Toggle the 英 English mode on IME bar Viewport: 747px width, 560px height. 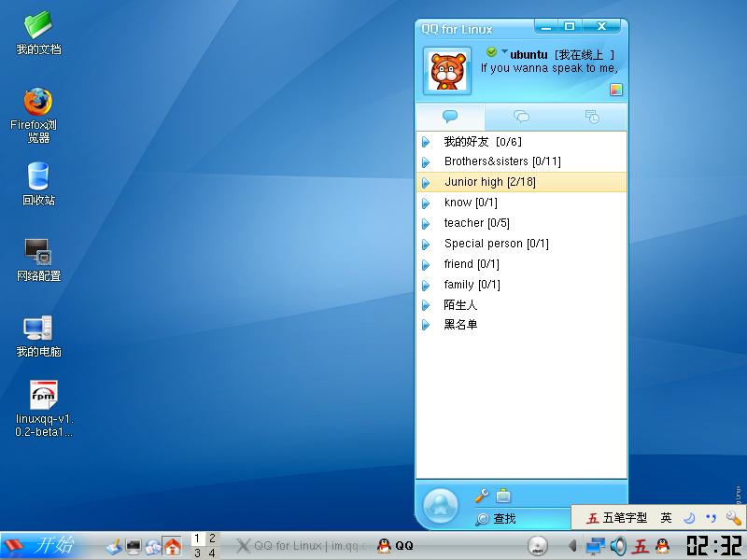tap(666, 518)
